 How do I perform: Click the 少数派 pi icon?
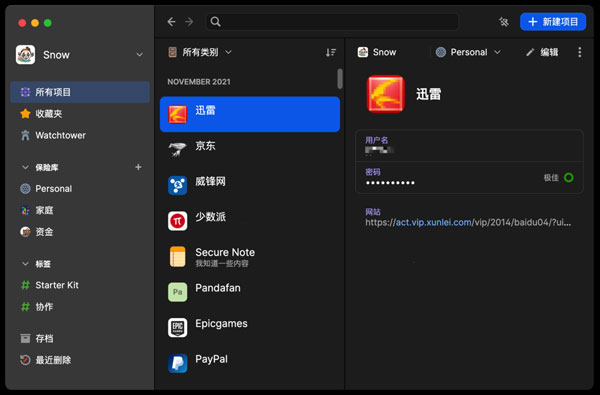click(178, 221)
